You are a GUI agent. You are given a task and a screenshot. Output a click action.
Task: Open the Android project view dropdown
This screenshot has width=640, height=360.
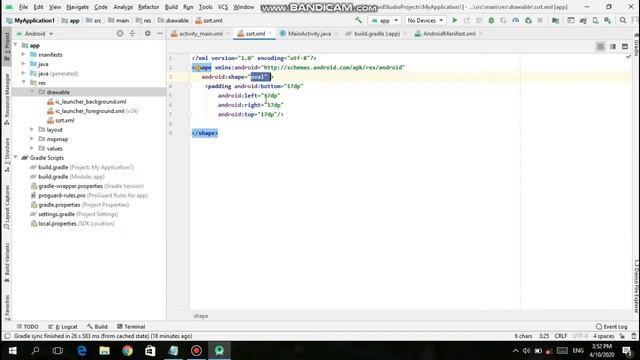35,33
